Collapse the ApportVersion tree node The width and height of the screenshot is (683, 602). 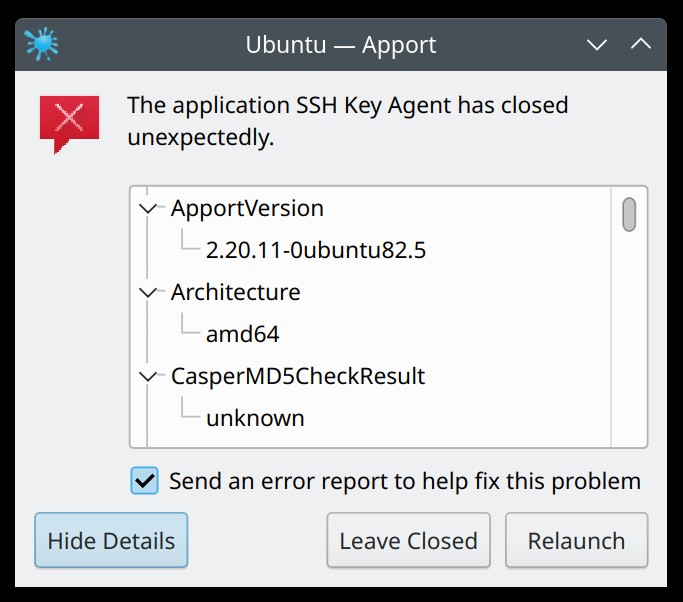pos(148,208)
